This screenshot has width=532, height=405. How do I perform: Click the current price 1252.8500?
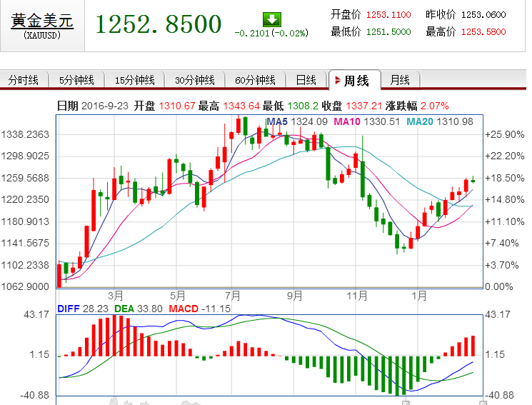click(159, 24)
